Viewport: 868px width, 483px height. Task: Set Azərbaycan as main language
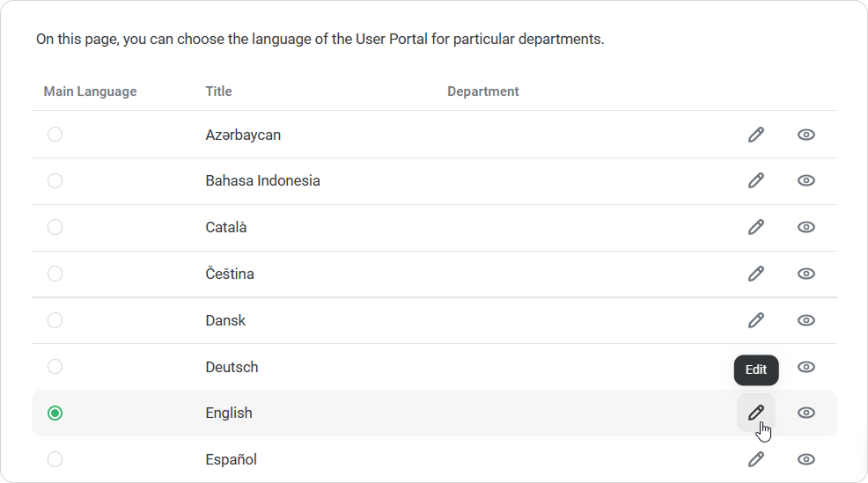tap(55, 135)
